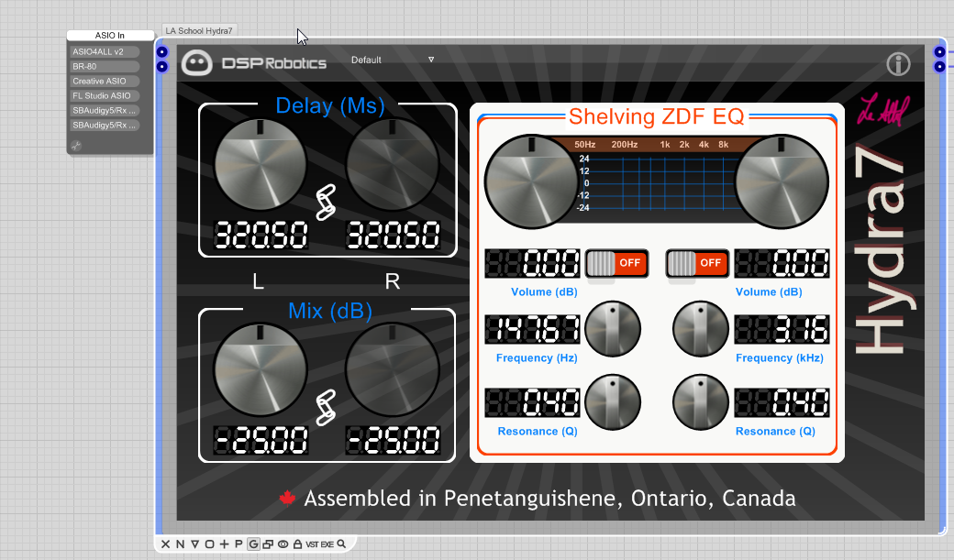Click the X delete icon on the module action bar
The height and width of the screenshot is (560, 954).
pos(165,544)
